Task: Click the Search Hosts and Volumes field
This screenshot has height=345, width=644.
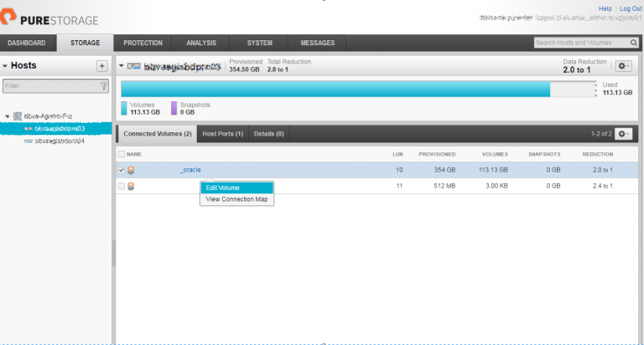Action: [580, 43]
